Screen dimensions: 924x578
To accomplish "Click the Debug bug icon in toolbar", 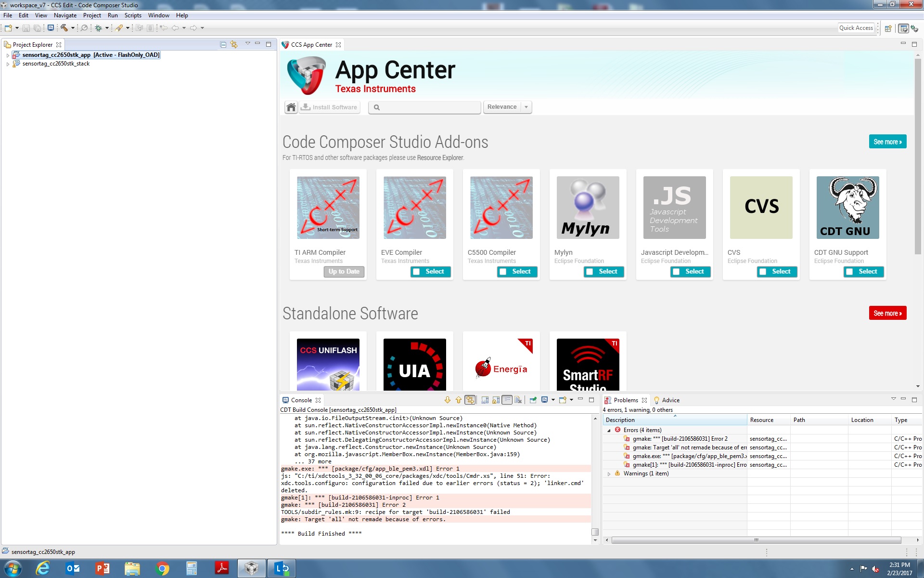I will [x=98, y=28].
